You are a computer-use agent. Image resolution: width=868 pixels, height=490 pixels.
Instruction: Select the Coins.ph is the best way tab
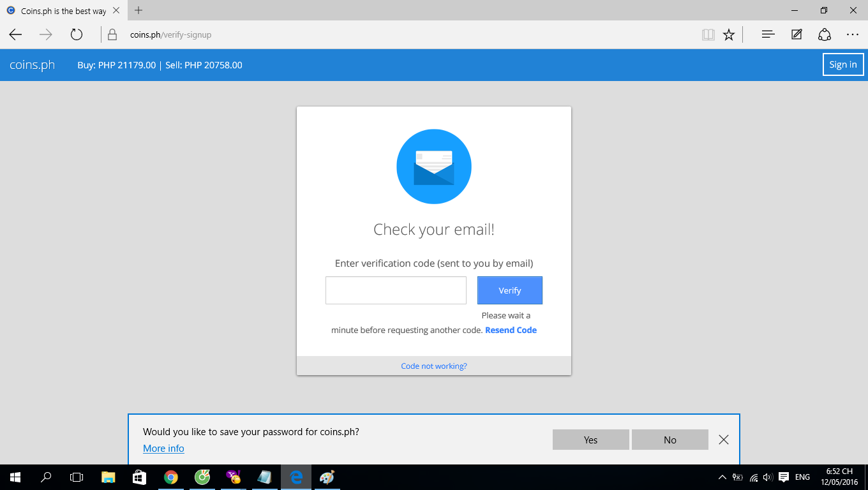(x=63, y=11)
